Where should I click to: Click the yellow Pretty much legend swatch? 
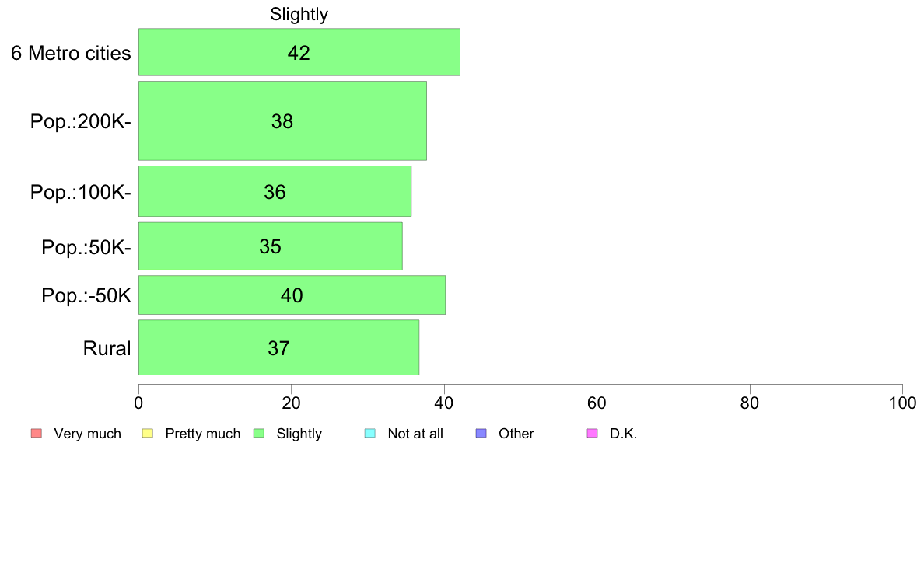[147, 434]
